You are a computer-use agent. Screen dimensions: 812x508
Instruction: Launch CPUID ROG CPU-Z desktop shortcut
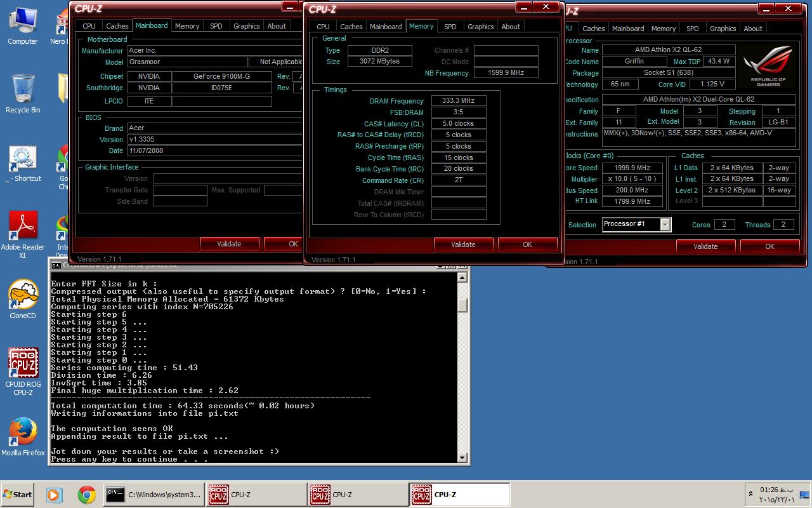(x=22, y=371)
